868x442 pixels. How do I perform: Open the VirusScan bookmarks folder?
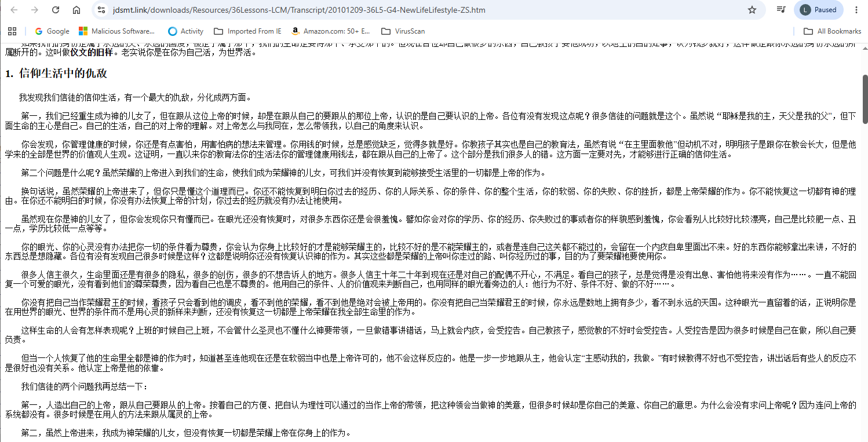[x=403, y=31]
